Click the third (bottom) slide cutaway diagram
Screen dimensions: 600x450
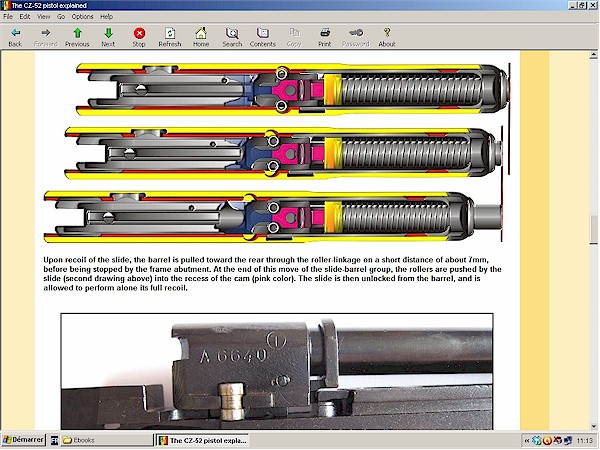[x=273, y=216]
